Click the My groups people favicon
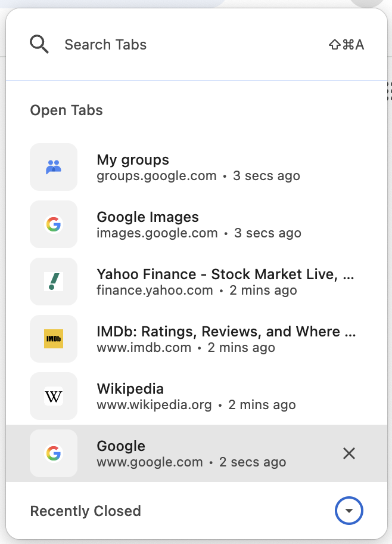 click(54, 167)
